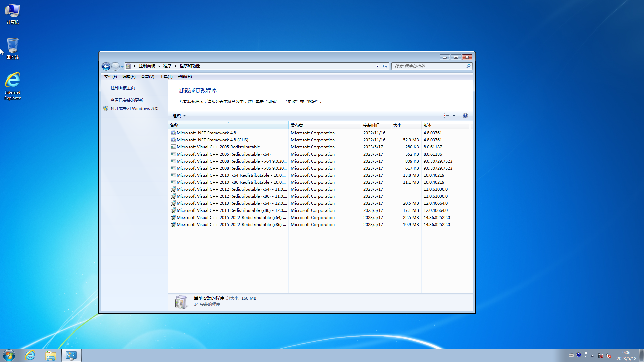644x362 pixels.
Task: Click the Back navigation arrow
Action: click(106, 66)
